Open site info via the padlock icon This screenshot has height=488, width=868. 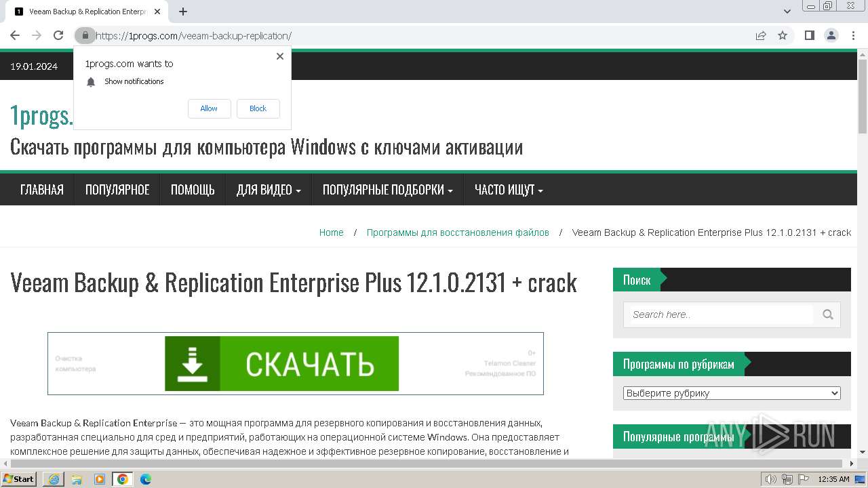(85, 35)
